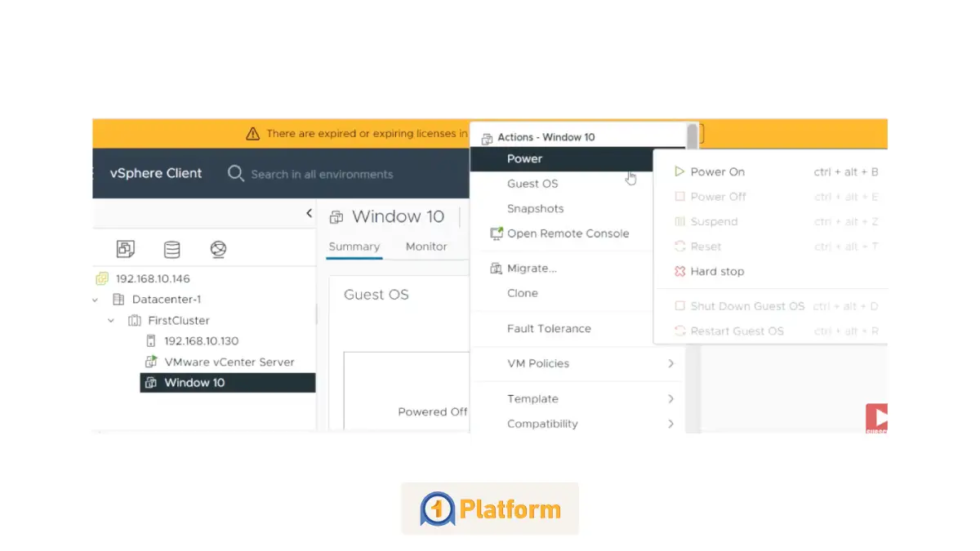The image size is (980, 551).
Task: Click the license warning triangle icon
Action: (252, 134)
